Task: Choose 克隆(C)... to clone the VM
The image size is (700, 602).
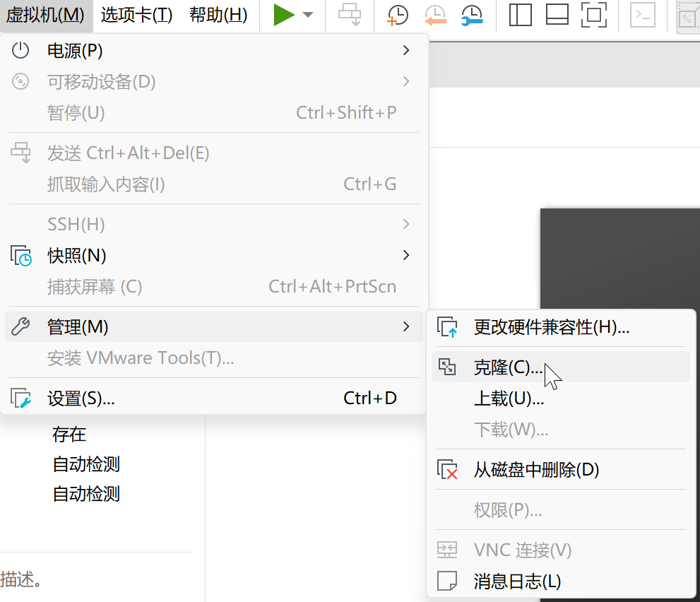Action: 561,367
